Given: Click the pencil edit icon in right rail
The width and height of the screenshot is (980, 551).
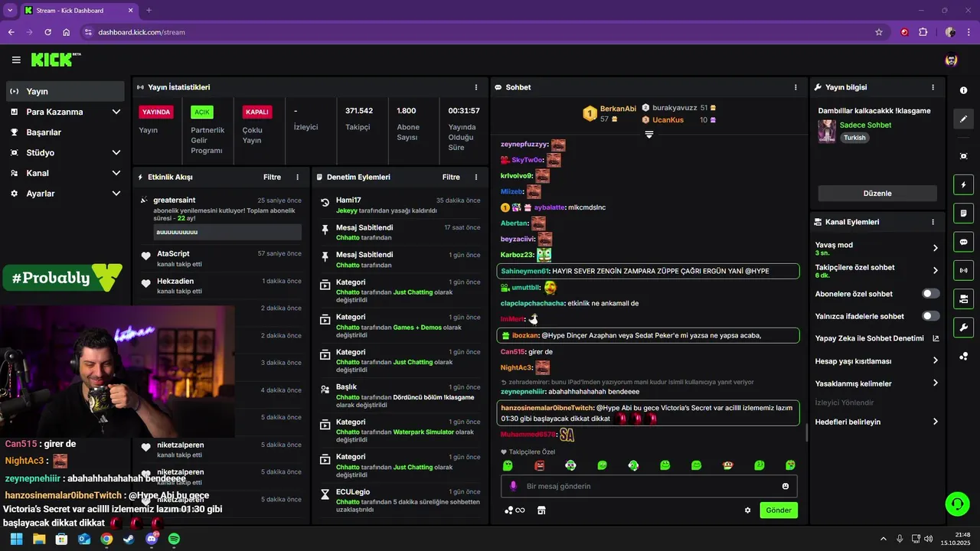Looking at the screenshot, I should point(963,119).
